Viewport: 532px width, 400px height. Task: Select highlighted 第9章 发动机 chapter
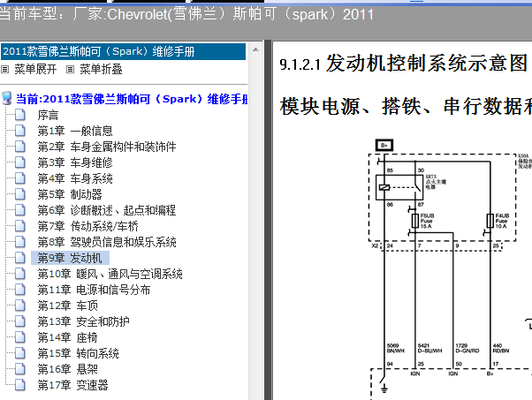coord(70,258)
